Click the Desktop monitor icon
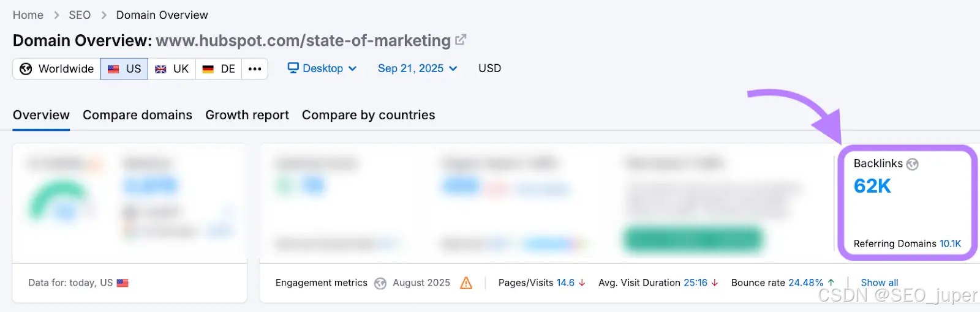980x312 pixels. [x=293, y=68]
